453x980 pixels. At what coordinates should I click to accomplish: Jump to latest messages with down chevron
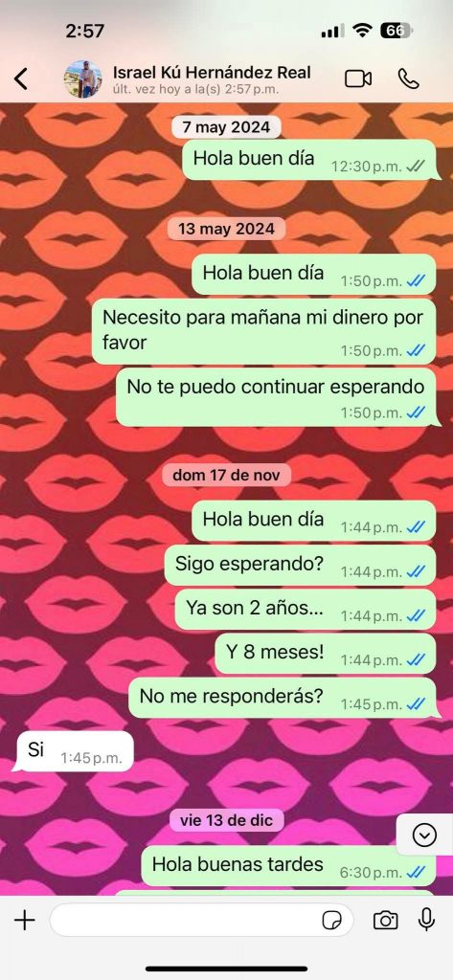[425, 835]
